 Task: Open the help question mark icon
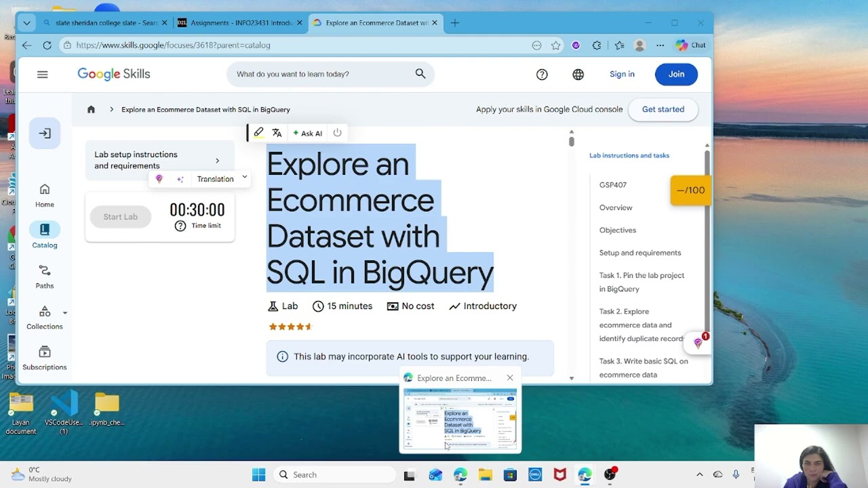point(542,75)
